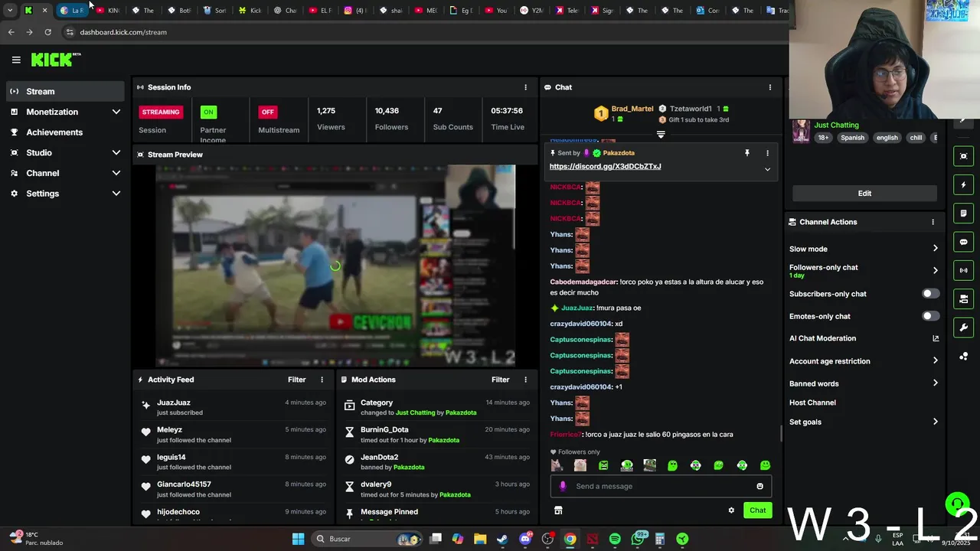Click the three-dots cluster sidebar icon
Viewport: 980px width, 551px height.
click(963, 356)
